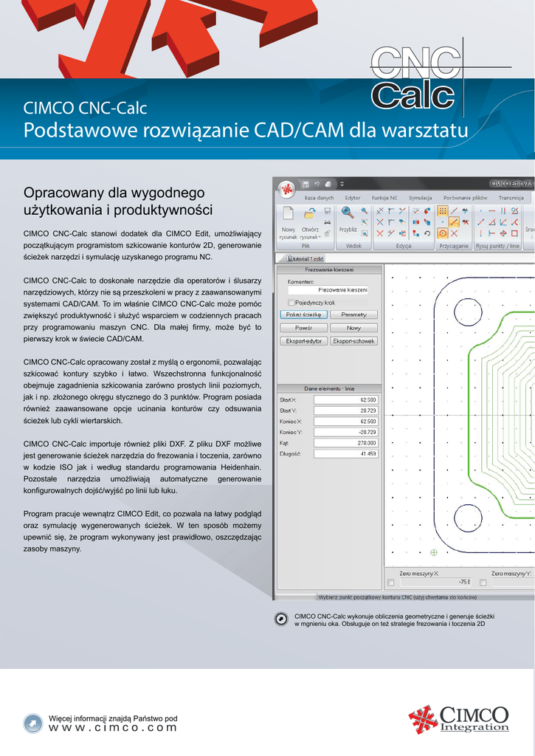Tick the Pojedynczy krok checkbox

(291, 302)
